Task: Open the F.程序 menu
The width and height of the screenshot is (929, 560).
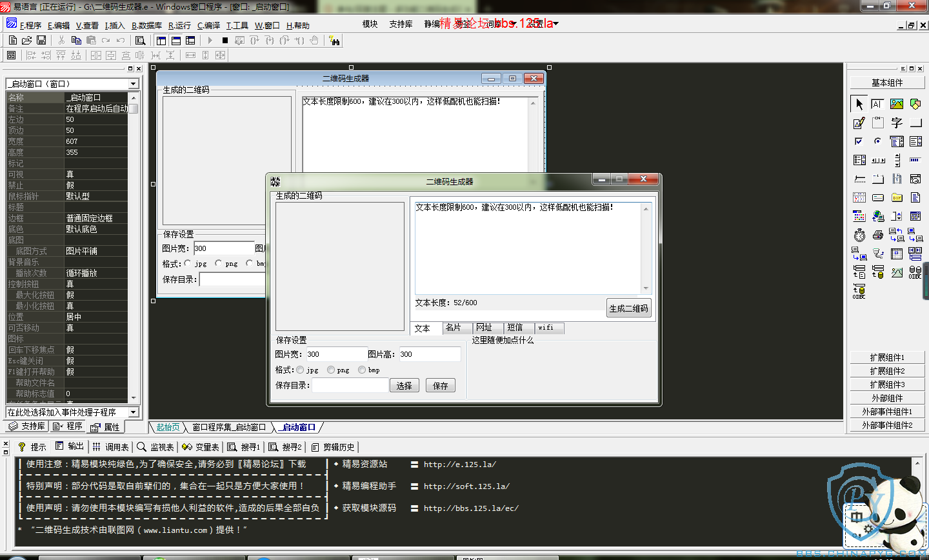Action: pos(30,26)
